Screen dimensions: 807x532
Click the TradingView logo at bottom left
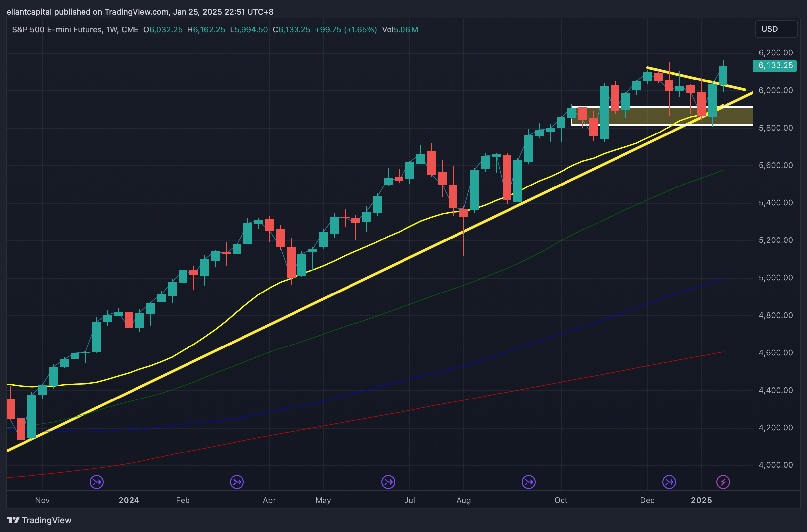click(13, 520)
